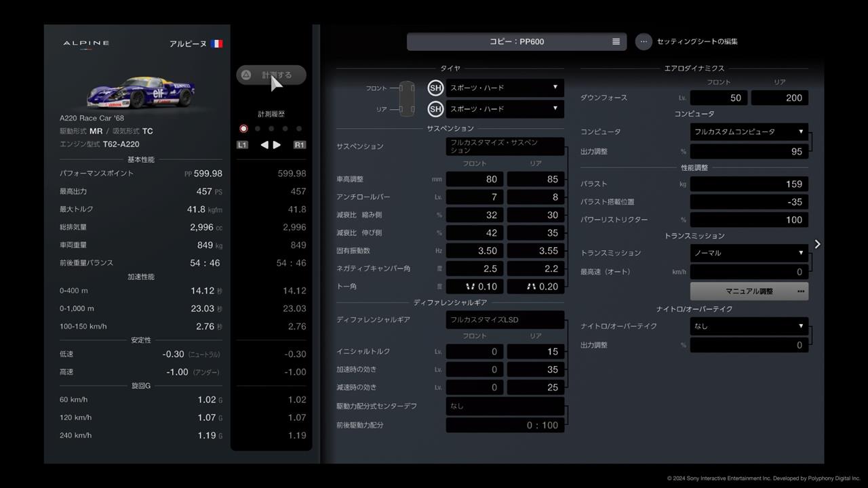Image resolution: width=868 pixels, height=488 pixels.
Task: Click the R1 history button
Action: pos(300,145)
